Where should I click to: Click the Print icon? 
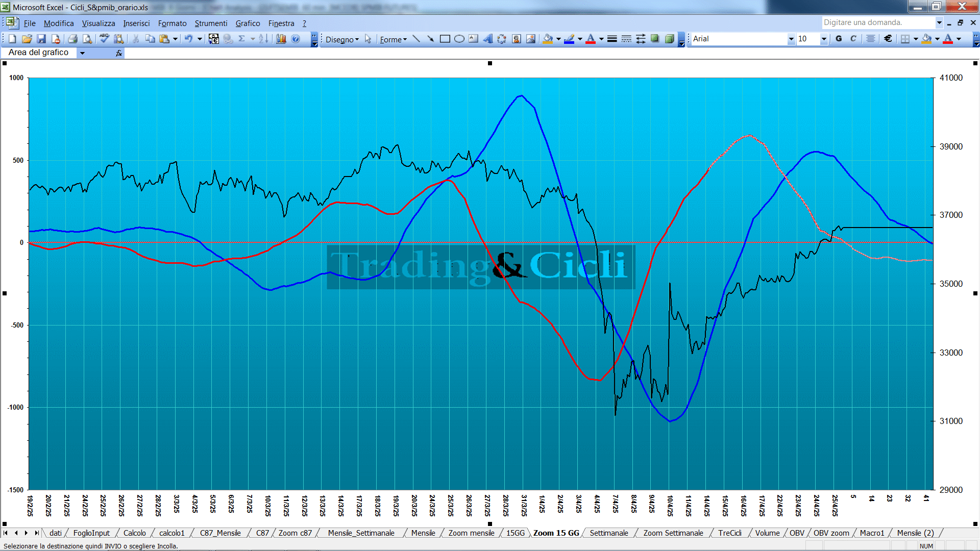point(72,39)
